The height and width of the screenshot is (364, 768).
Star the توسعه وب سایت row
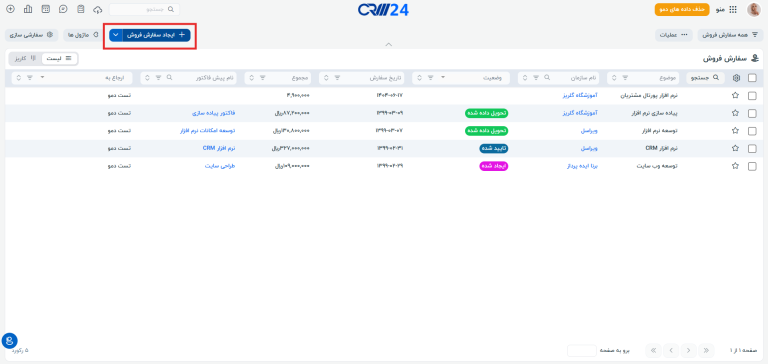735,166
